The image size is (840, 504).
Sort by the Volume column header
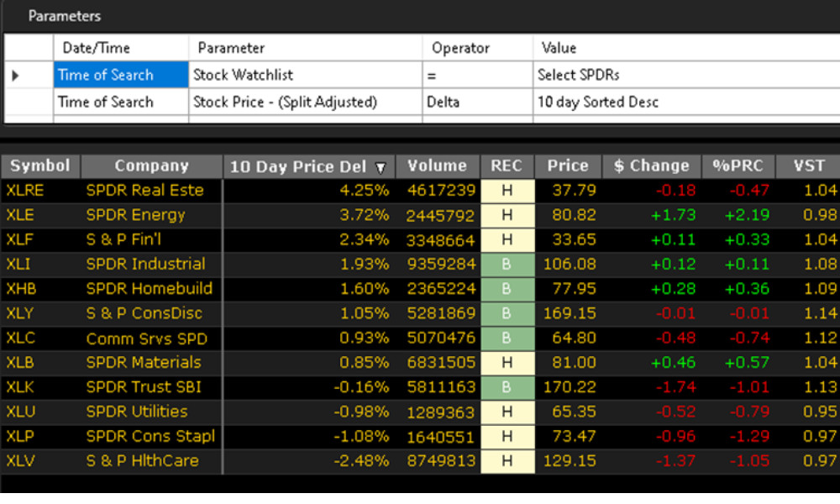click(437, 166)
